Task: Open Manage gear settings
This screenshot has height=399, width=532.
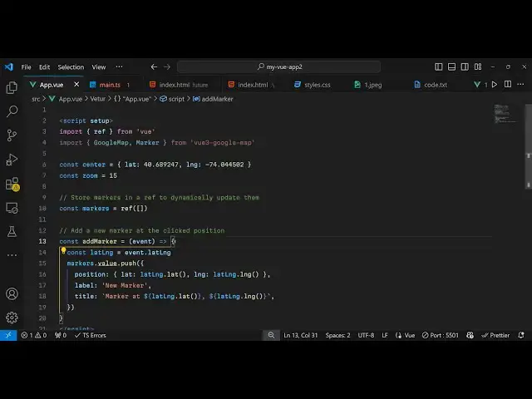Action: [x=12, y=318]
